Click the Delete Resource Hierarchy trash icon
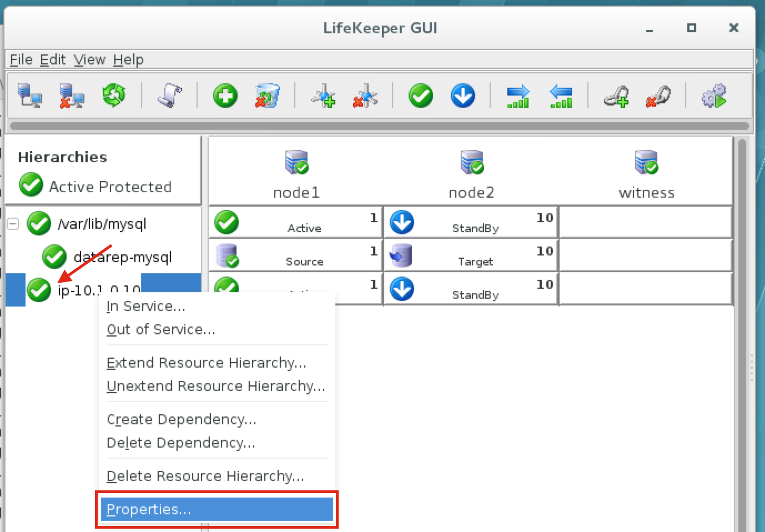Image resolution: width=765 pixels, height=532 pixels. 268,96
